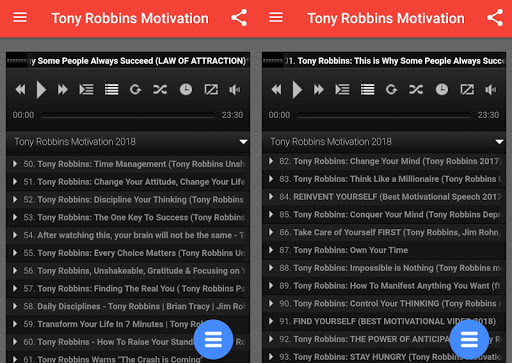
Task: Rewind track in left player
Action: [x=20, y=89]
